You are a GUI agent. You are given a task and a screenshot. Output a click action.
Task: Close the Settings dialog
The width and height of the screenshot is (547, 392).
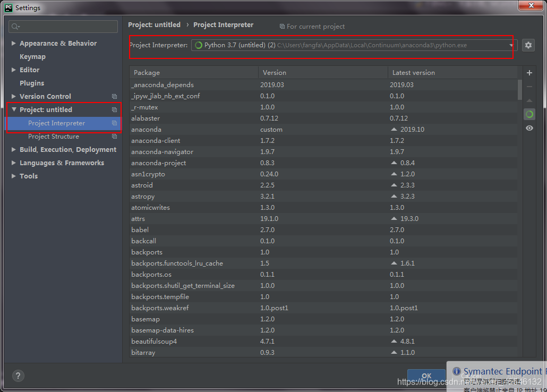point(531,5)
